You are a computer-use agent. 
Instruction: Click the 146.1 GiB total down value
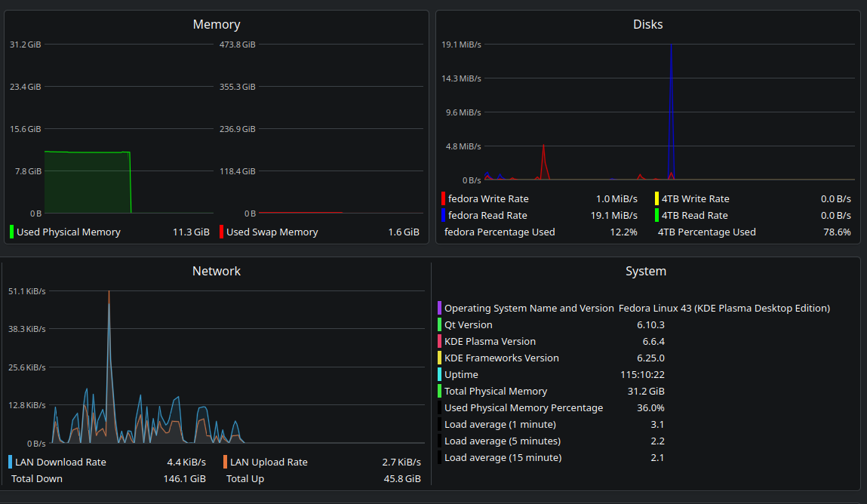(x=185, y=478)
